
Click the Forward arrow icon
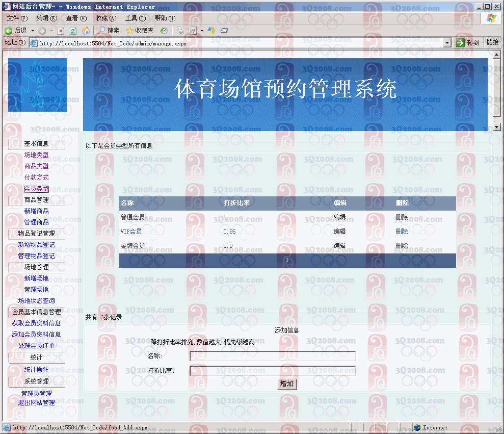pos(42,31)
